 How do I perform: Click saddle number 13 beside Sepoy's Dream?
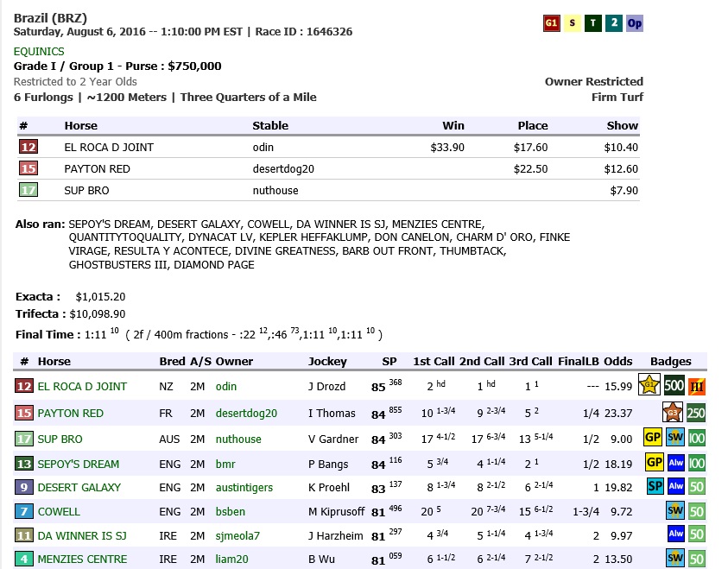point(24,465)
